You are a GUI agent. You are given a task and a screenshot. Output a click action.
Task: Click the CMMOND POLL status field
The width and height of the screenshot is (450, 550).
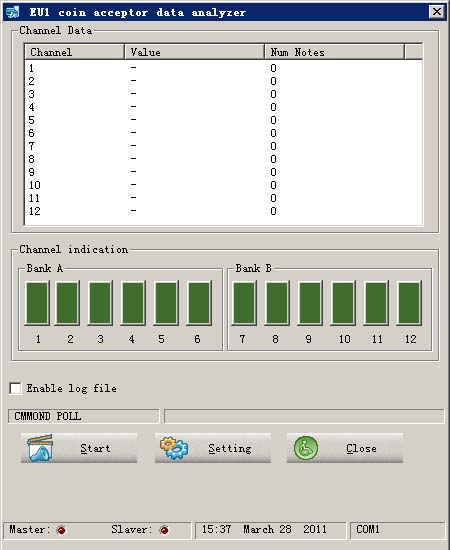tap(83, 416)
